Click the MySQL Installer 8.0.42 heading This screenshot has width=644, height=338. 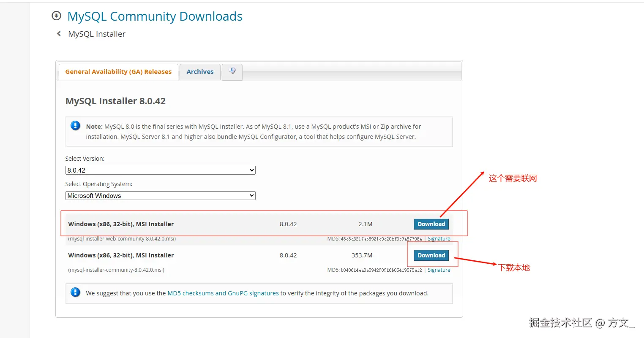click(115, 101)
